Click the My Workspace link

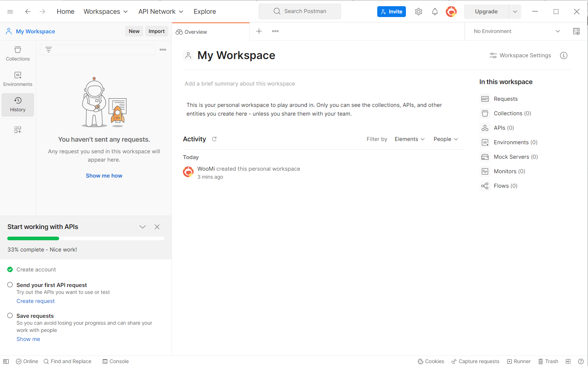pos(36,32)
